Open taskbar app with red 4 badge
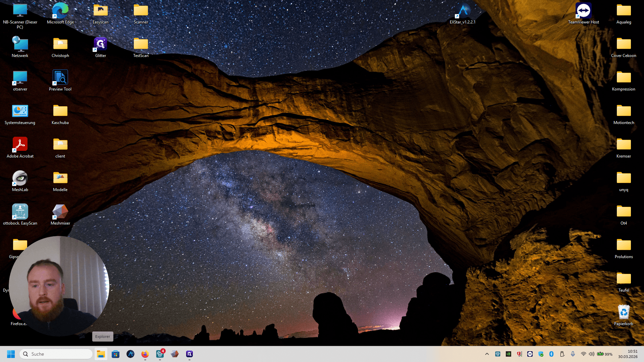The height and width of the screenshot is (362, 644). [160, 354]
